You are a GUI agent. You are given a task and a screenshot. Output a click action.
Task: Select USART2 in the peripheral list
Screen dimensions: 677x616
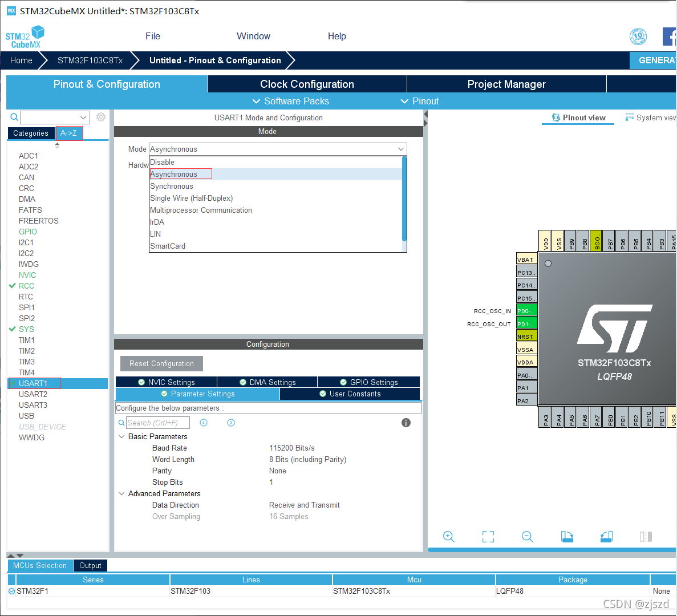coord(33,394)
